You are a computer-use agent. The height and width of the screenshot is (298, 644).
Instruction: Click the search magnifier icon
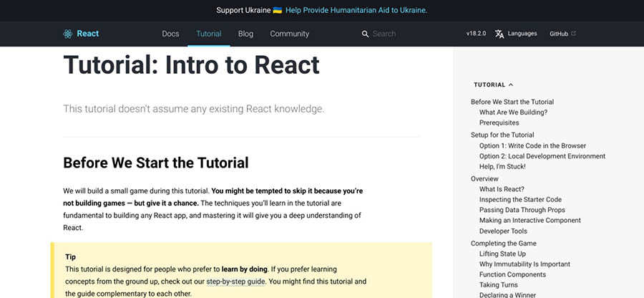[365, 34]
